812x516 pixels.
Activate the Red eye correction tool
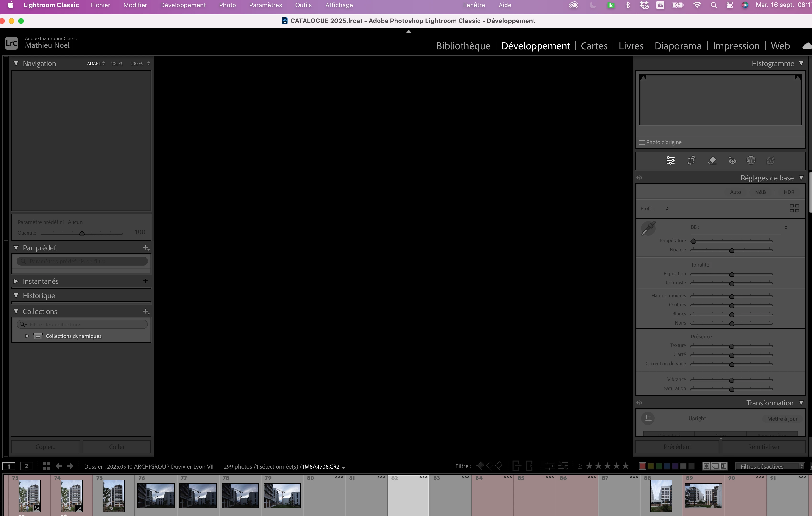[732, 161]
